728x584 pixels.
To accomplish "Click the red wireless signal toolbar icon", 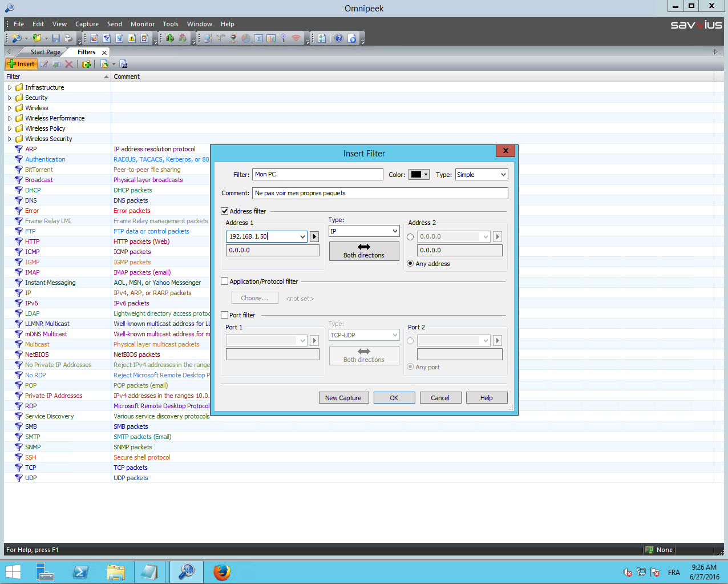I will click(296, 38).
